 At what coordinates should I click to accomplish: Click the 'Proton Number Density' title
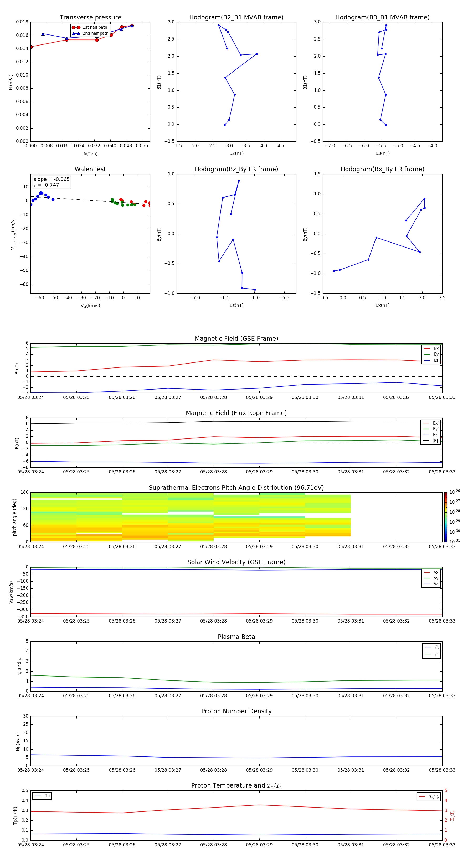(236, 711)
